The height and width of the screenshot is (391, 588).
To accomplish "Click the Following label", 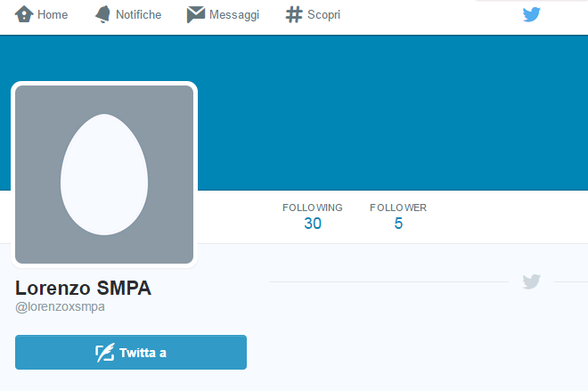I will coord(312,208).
